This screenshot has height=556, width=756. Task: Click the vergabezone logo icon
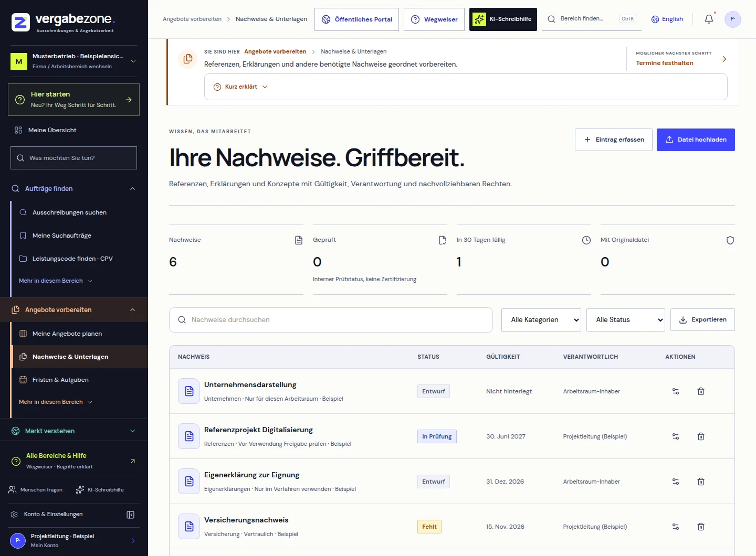tap(20, 23)
